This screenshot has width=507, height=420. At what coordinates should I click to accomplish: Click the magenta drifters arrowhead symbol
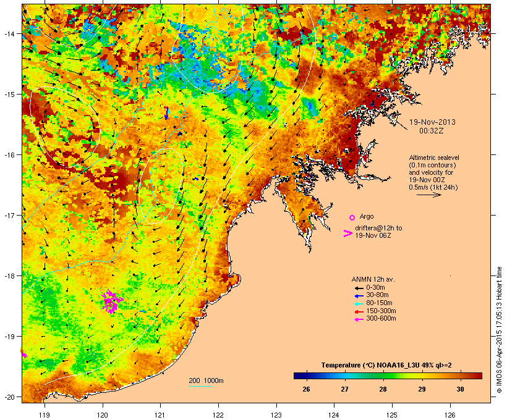coord(348,233)
